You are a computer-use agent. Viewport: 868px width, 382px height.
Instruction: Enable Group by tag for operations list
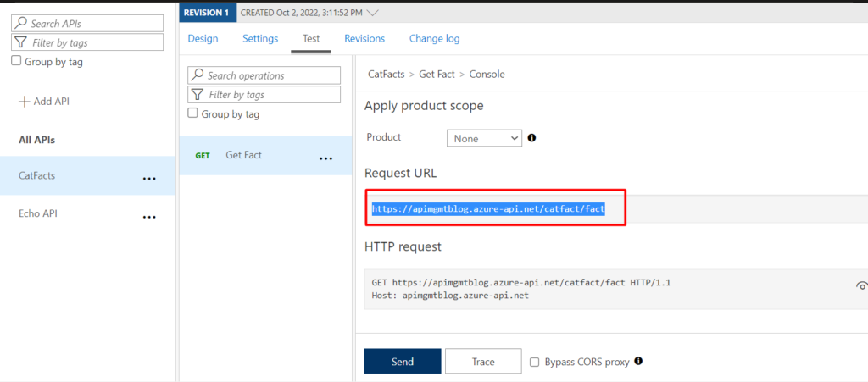click(192, 113)
